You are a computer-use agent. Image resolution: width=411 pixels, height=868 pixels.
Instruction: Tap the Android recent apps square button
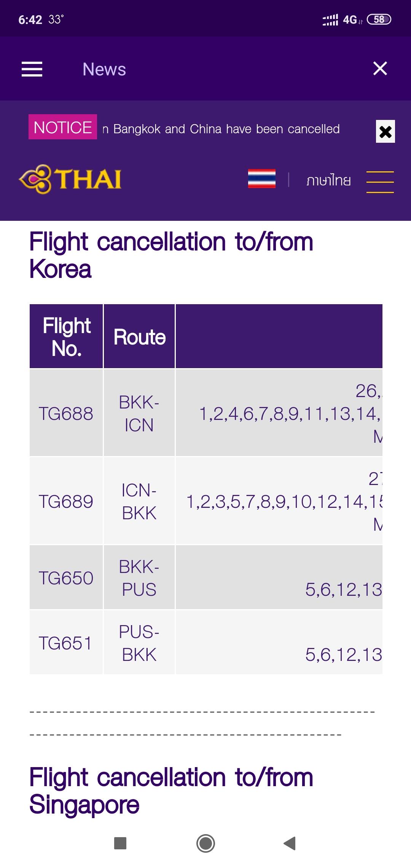coord(120,843)
